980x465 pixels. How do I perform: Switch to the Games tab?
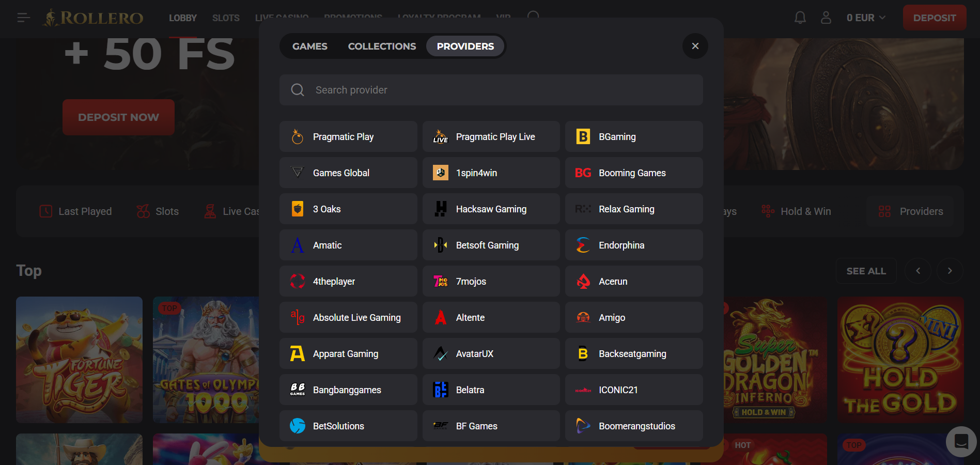coord(310,46)
